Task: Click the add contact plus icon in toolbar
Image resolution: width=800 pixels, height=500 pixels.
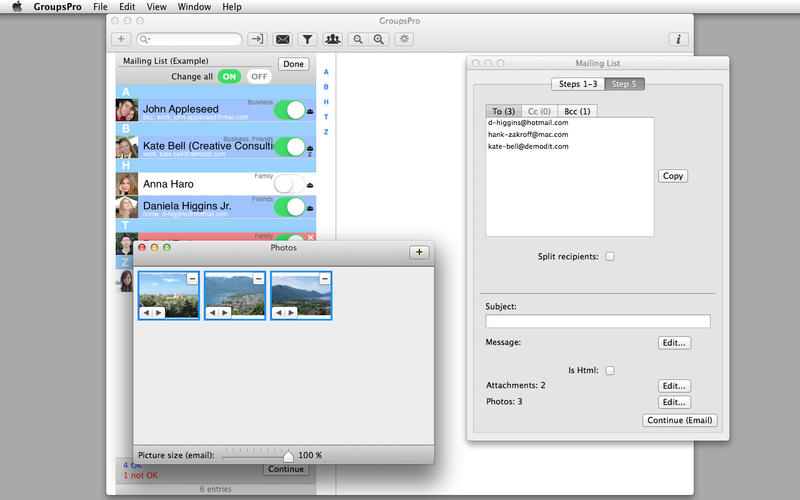Action: tap(122, 40)
